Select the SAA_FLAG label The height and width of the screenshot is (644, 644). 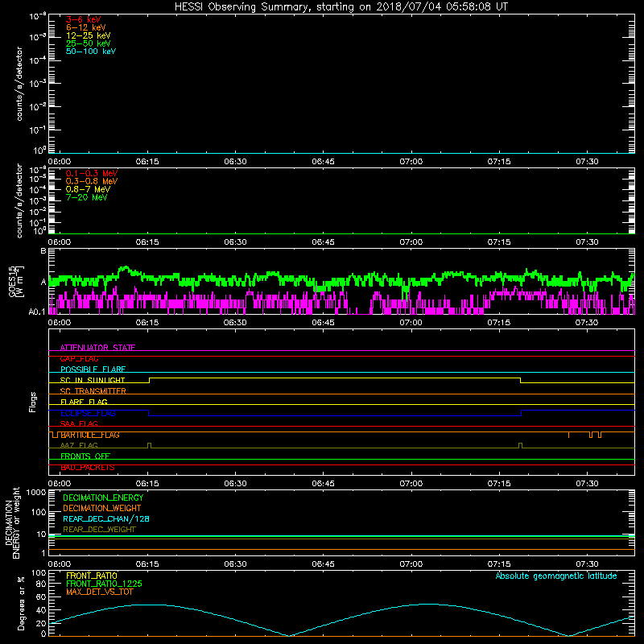click(79, 423)
